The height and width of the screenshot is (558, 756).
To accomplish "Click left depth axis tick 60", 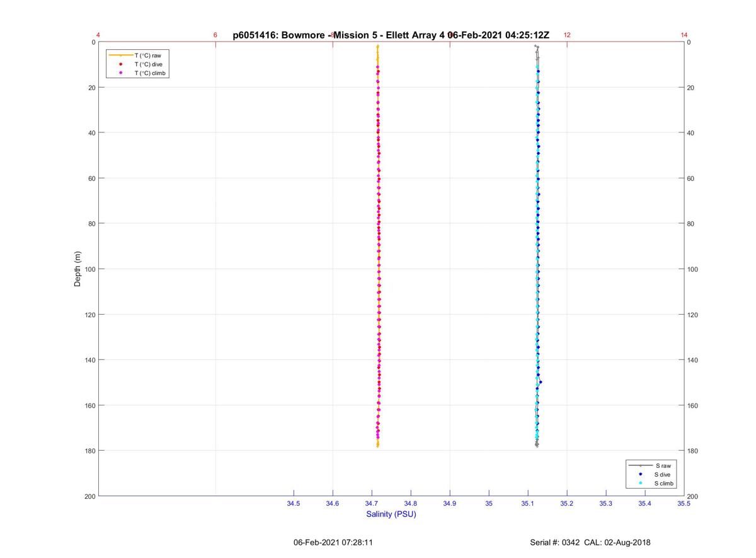I will click(91, 178).
